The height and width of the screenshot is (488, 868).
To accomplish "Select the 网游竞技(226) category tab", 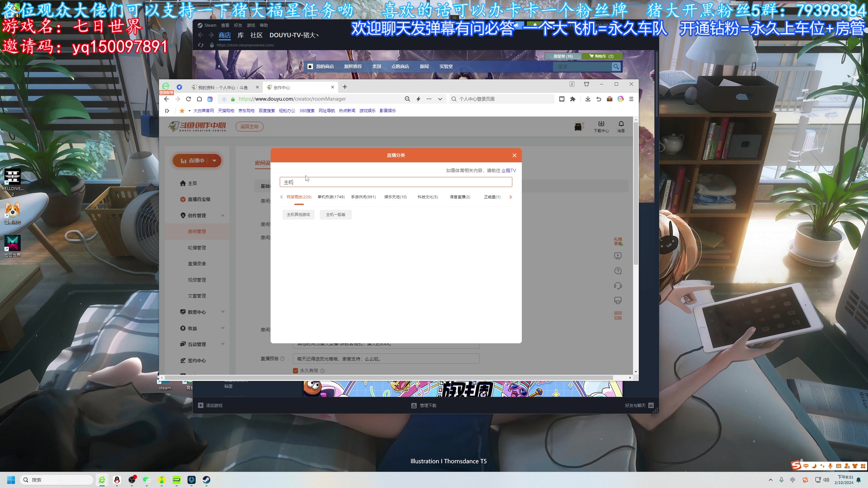I will click(x=299, y=197).
